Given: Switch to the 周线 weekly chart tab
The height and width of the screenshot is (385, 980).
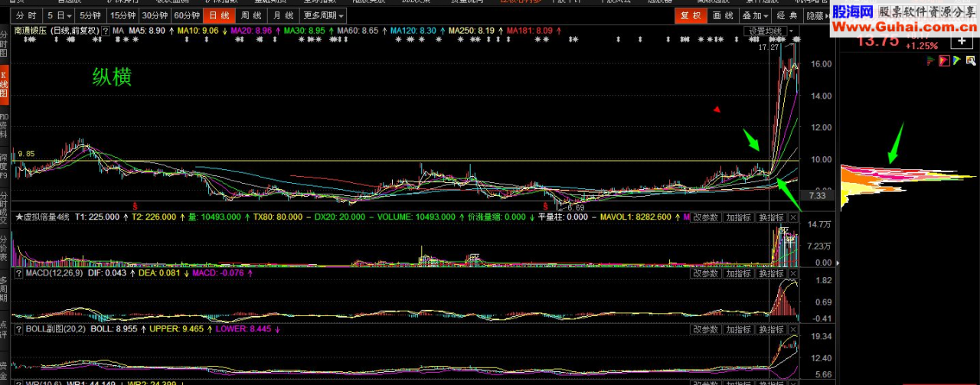Looking at the screenshot, I should point(250,15).
